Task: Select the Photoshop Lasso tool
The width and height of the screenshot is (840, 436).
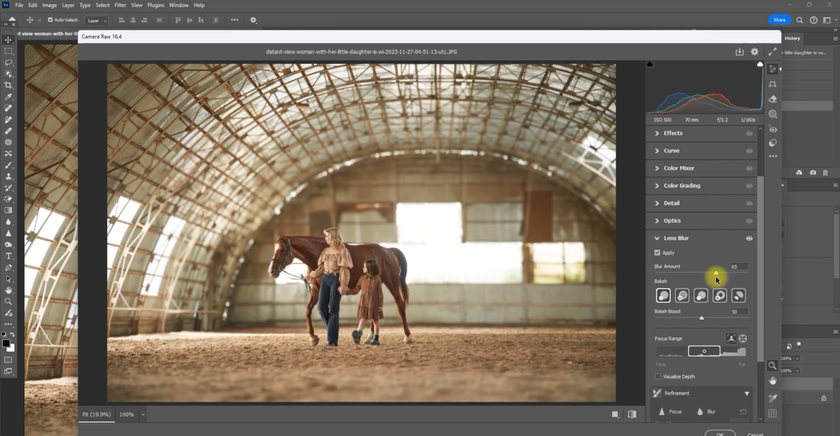Action: click(9, 63)
